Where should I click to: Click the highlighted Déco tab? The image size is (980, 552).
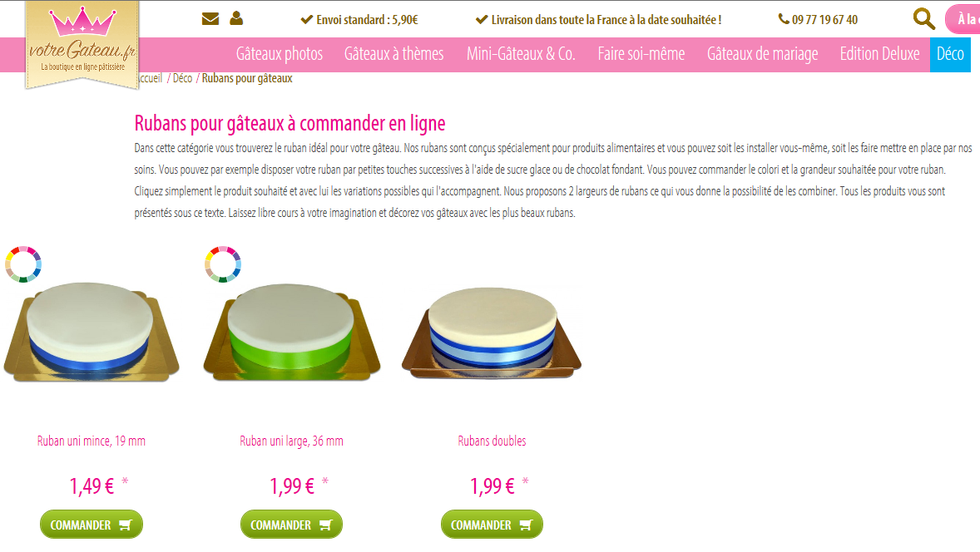950,54
